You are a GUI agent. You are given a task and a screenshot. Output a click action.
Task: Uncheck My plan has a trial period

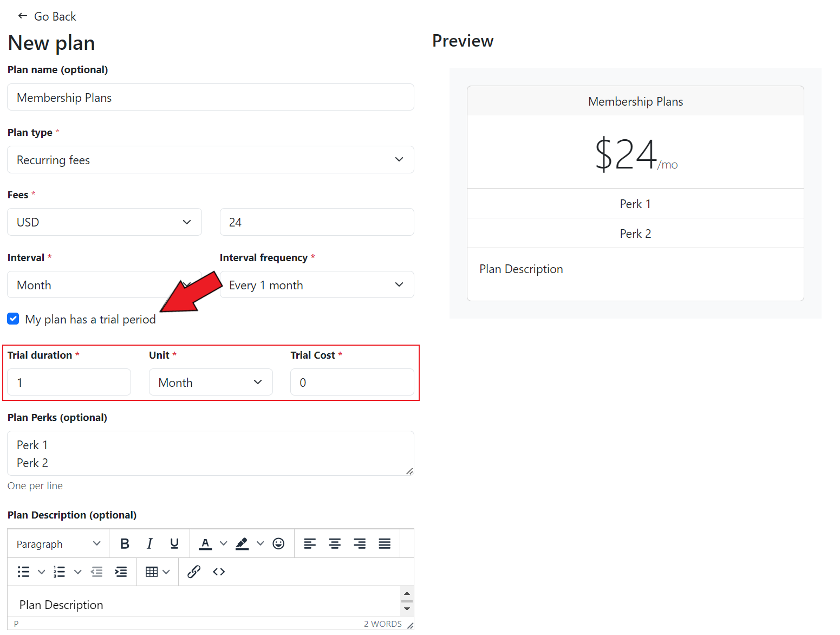tap(14, 319)
